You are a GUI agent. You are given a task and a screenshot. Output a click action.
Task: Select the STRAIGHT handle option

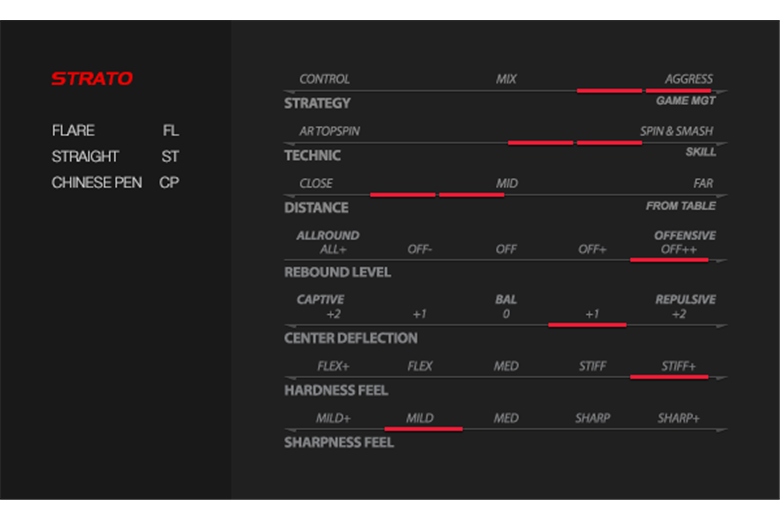pyautogui.click(x=85, y=157)
